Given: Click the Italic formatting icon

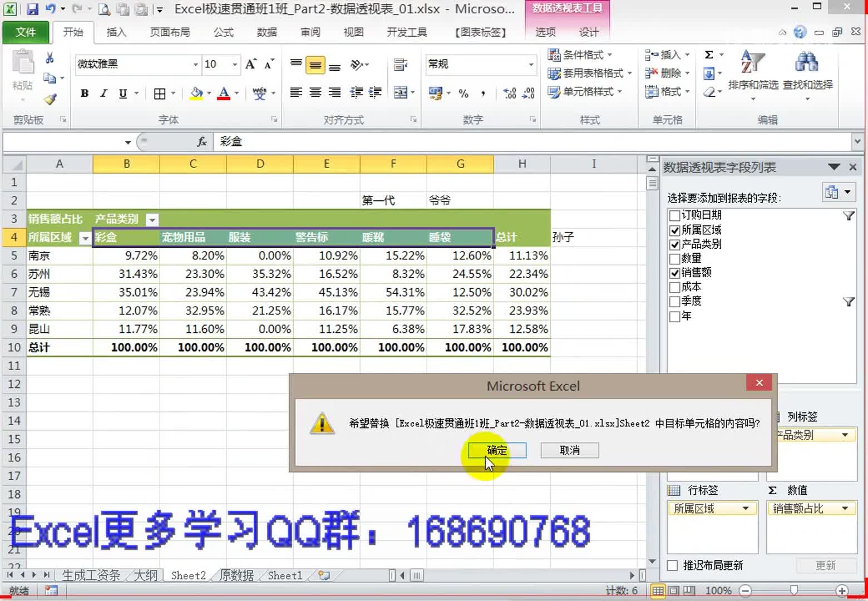Looking at the screenshot, I should (x=103, y=93).
